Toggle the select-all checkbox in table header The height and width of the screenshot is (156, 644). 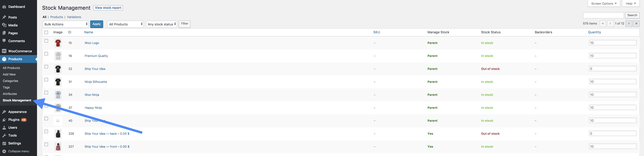point(46,32)
